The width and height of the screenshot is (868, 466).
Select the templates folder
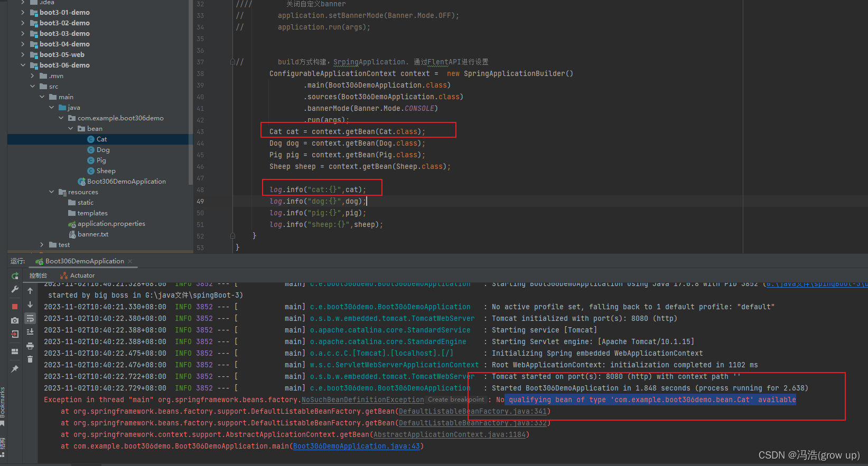92,213
